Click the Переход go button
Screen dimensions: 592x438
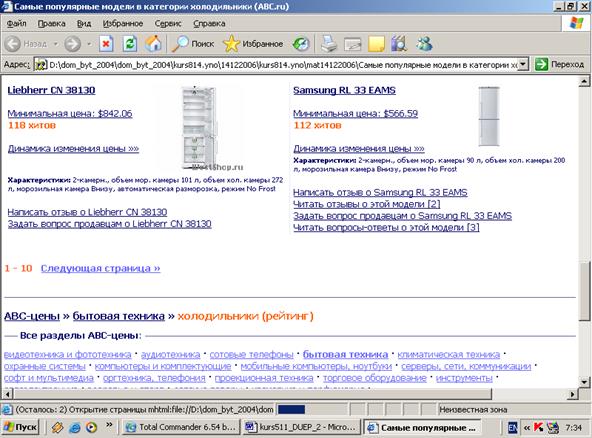pyautogui.click(x=560, y=65)
